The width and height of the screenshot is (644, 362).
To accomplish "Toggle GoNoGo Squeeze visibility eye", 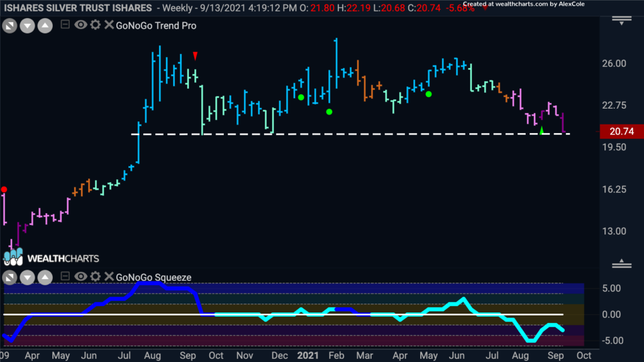I will 80,277.
